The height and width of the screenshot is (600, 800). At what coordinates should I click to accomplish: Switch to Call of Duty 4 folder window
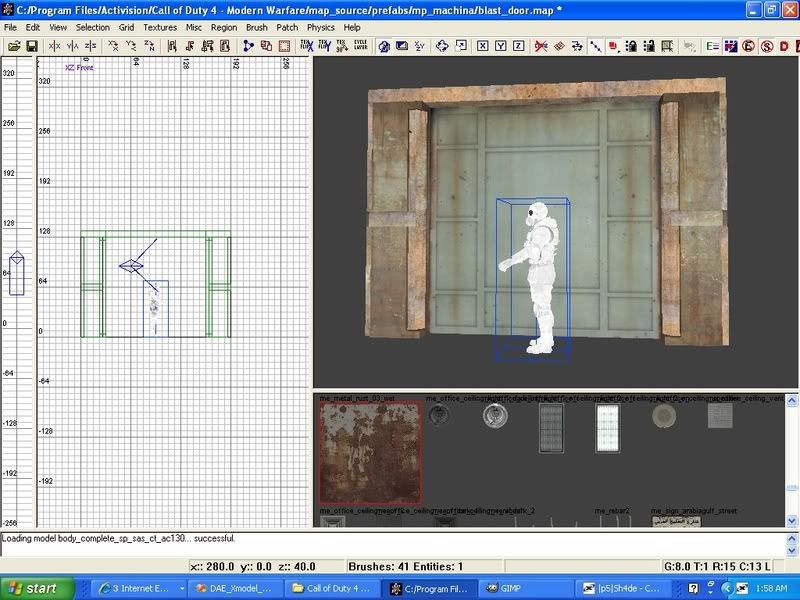[334, 589]
